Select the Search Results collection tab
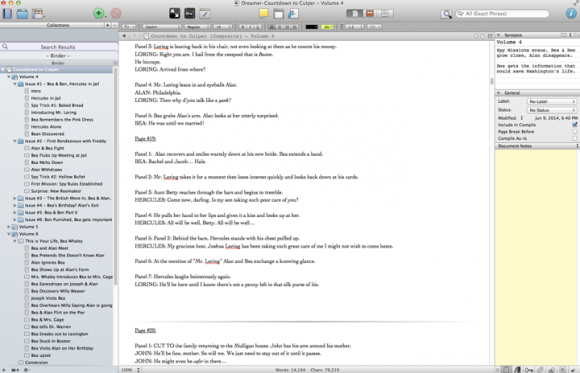Image resolution: width=580 pixels, height=373 pixels. click(58, 47)
